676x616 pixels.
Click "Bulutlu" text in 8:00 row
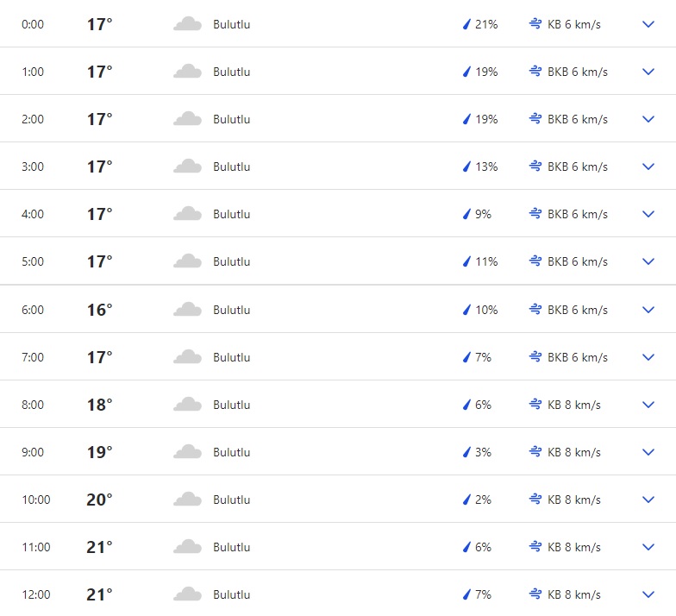click(231, 405)
